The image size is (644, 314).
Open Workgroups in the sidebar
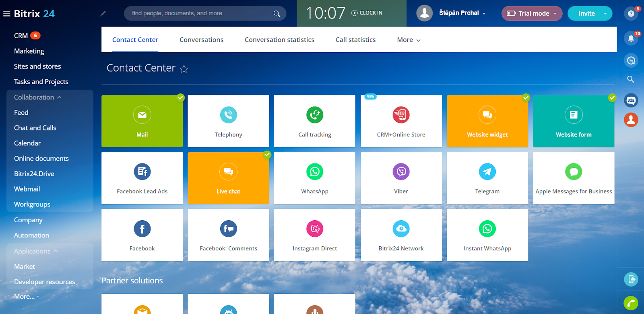32,205
